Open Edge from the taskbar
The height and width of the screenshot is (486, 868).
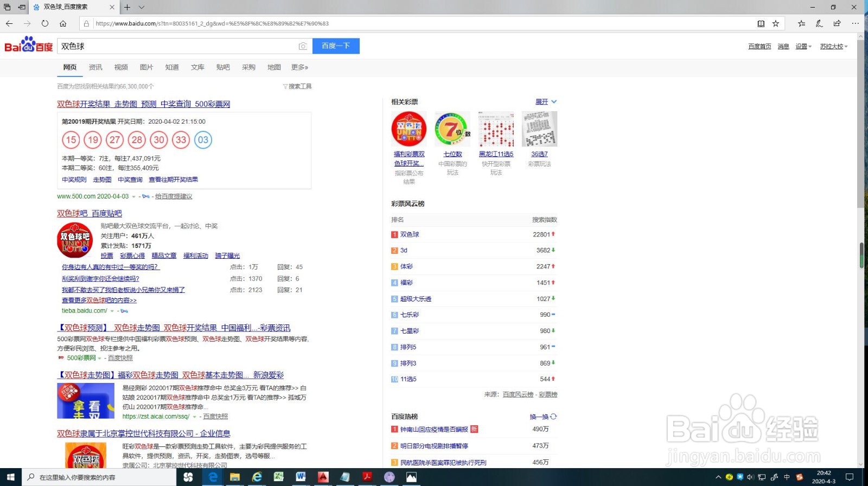point(213,477)
